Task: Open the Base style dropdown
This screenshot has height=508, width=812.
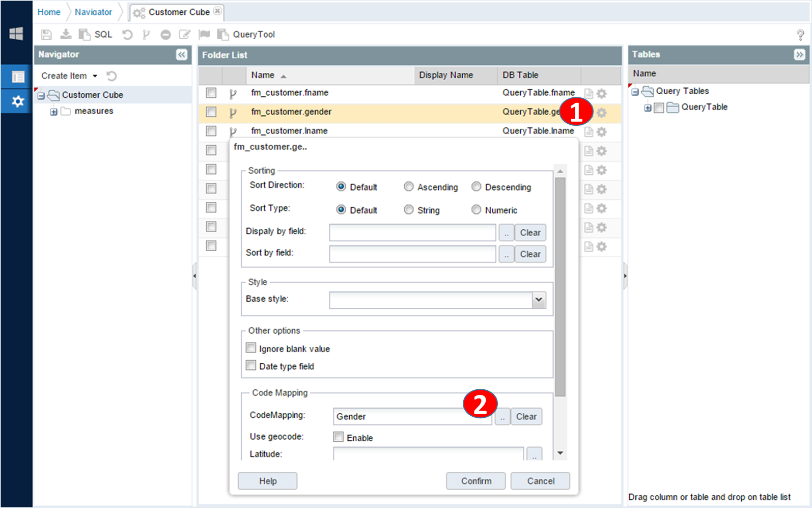Action: pyautogui.click(x=539, y=300)
